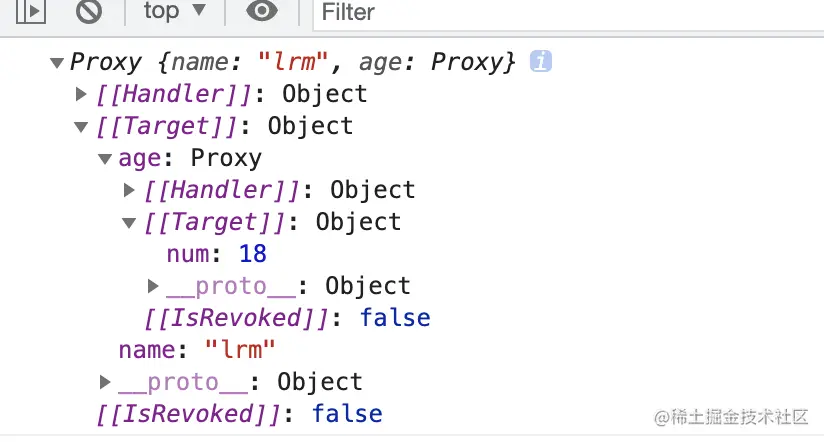Click the eye live expression icon
The image size is (824, 442).
(x=262, y=12)
